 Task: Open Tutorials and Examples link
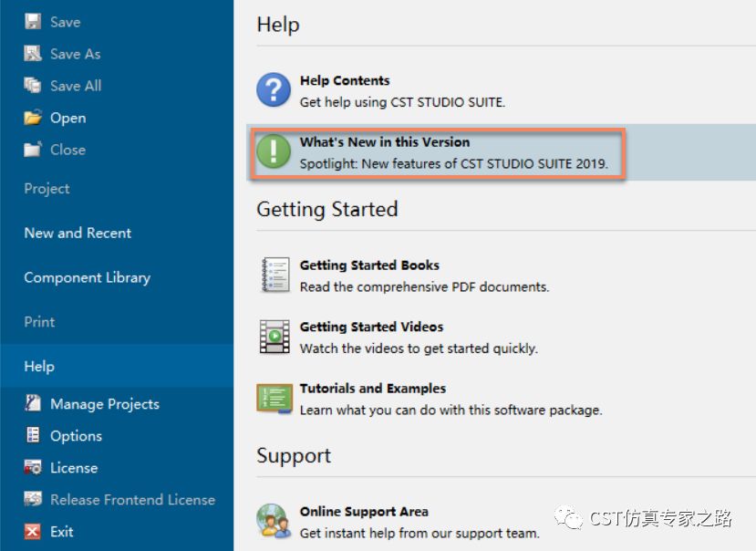point(373,389)
